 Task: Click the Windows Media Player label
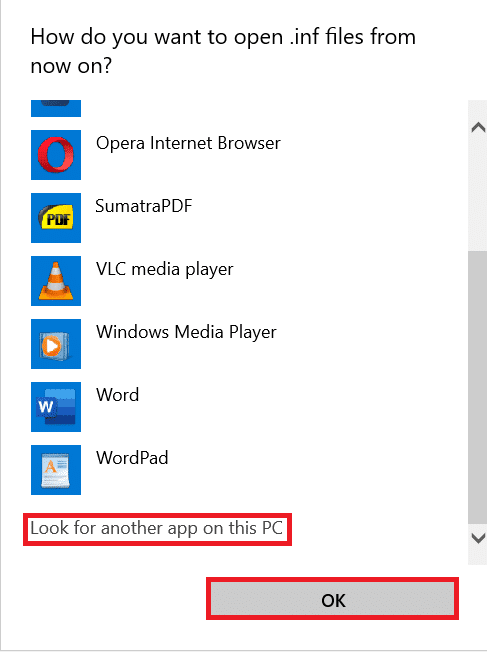tap(186, 332)
